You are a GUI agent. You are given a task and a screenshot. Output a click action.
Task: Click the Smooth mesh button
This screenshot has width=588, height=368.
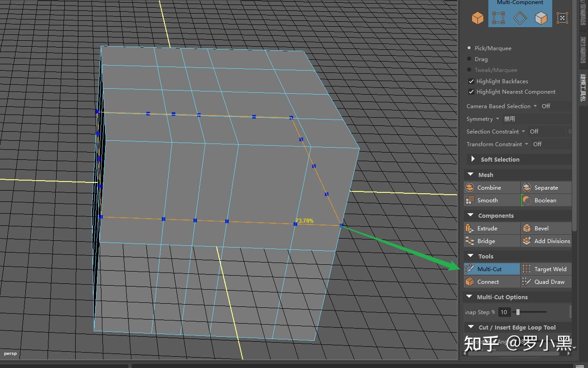point(492,200)
